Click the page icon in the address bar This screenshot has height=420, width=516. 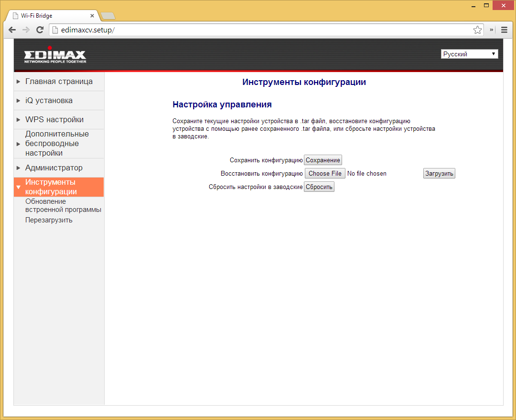point(55,30)
